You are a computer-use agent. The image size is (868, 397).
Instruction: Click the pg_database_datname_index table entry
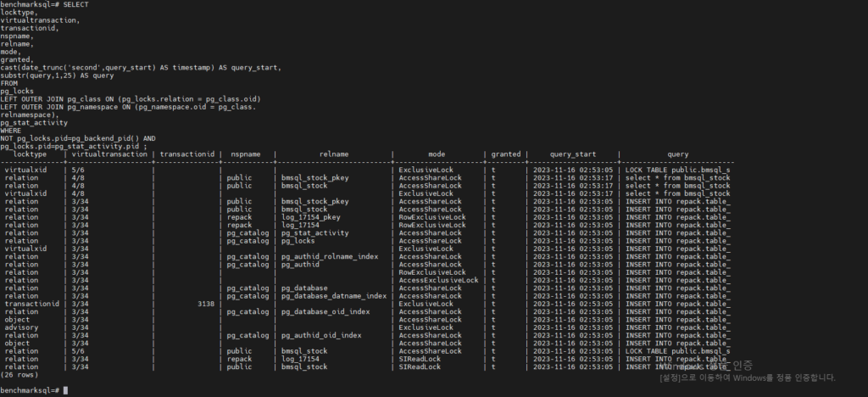(x=334, y=296)
